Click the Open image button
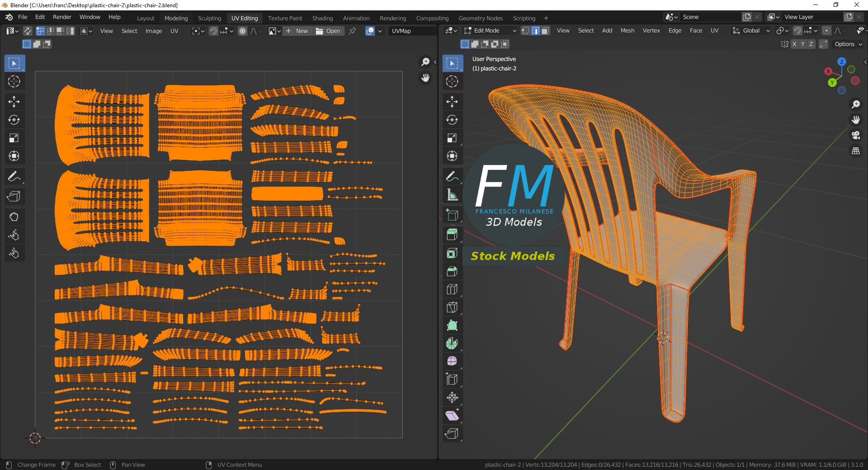This screenshot has width=868, height=470. pos(328,31)
